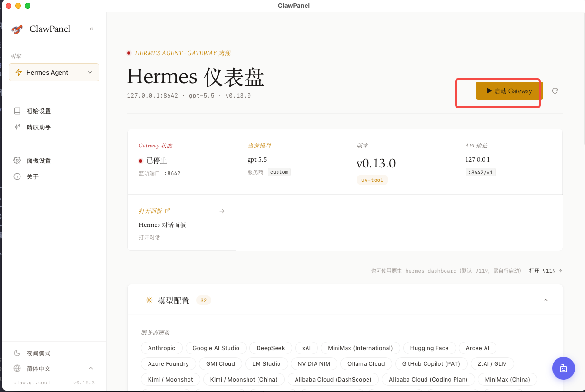This screenshot has height=392, width=585.
Task: Click the globe icon next to 简体中文
Action: coord(17,368)
